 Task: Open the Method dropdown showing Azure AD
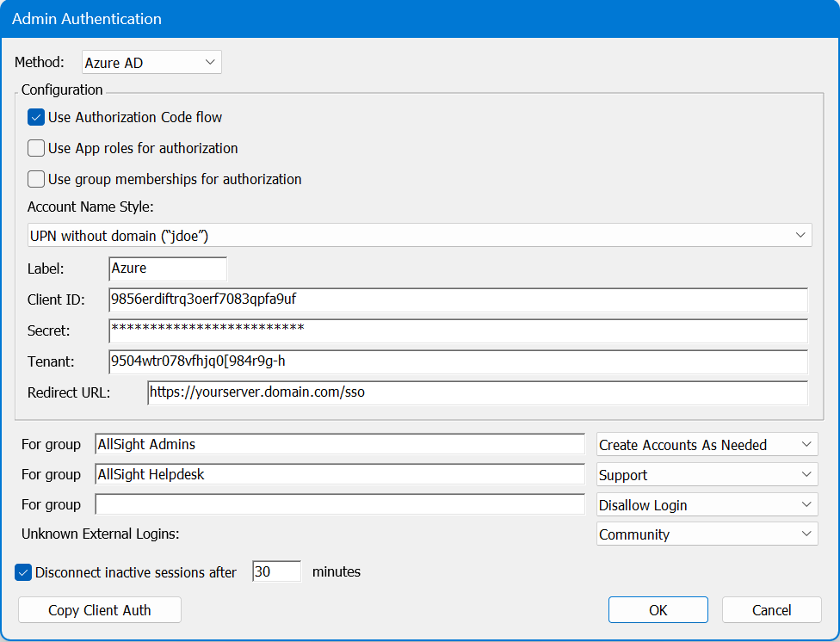(x=151, y=63)
